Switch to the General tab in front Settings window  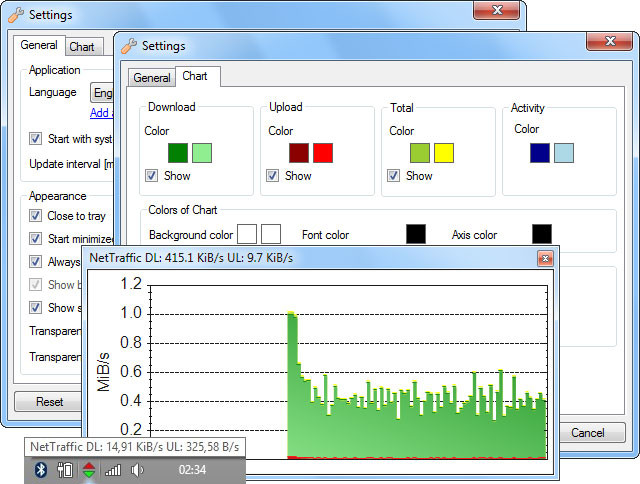tap(151, 78)
